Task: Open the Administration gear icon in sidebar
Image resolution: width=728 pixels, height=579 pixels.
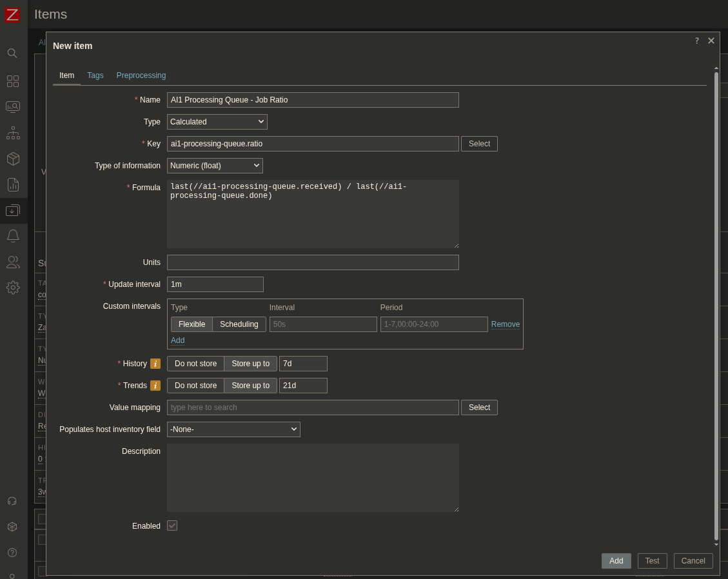Action: click(x=12, y=288)
